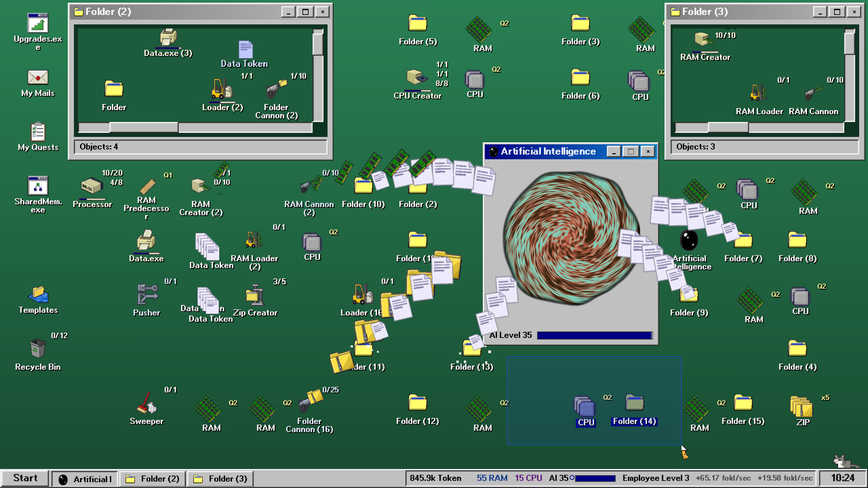
Task: Click the 55 RAM status counter
Action: click(492, 478)
